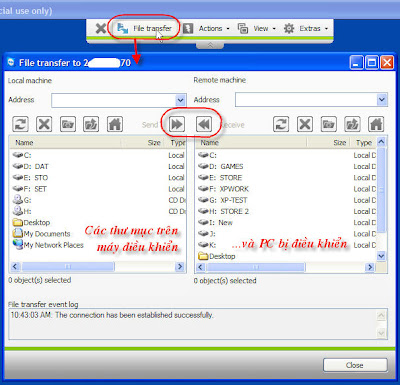Open the View menu
This screenshot has height=385, width=400.
257,28
